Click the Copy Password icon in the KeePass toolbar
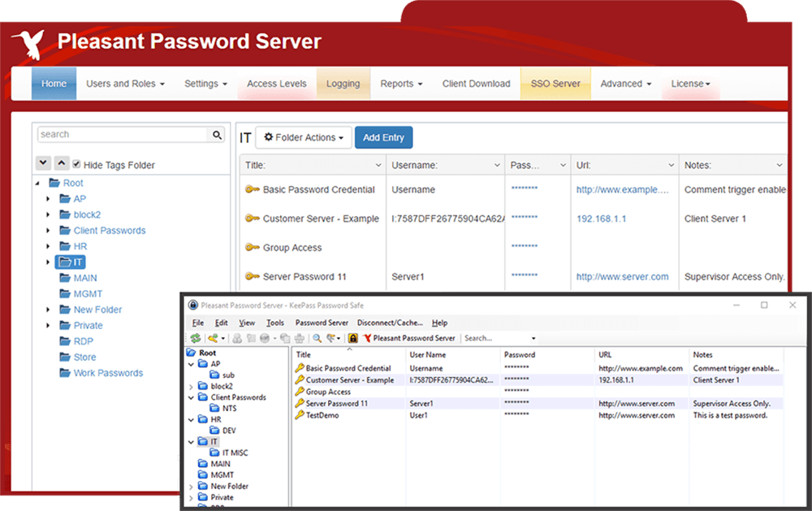This screenshot has height=511, width=812. point(251,339)
